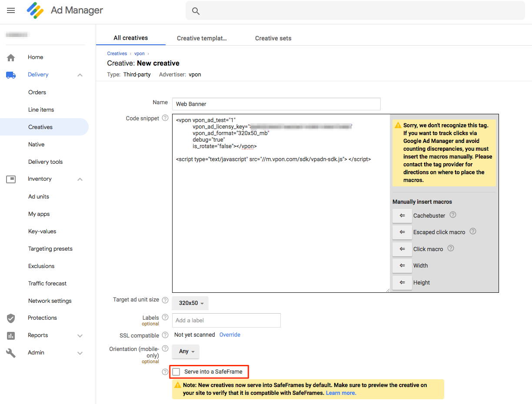Click the top search bar
This screenshot has width=532, height=404.
[355, 11]
